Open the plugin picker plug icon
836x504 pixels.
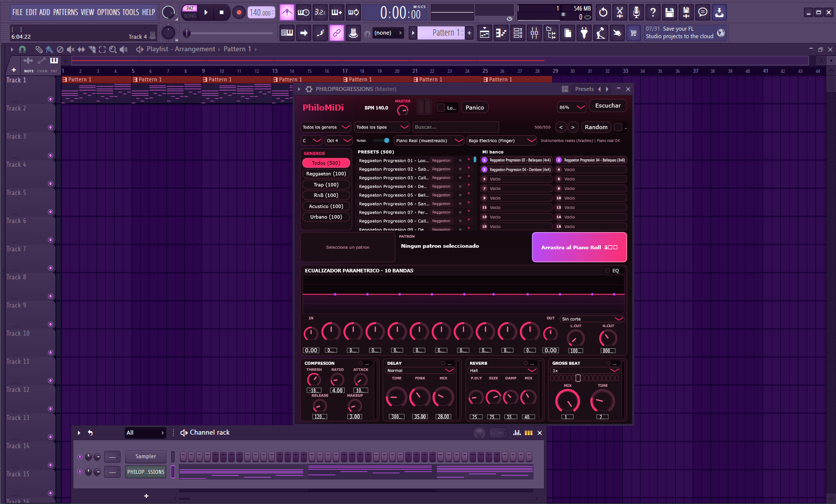(584, 33)
